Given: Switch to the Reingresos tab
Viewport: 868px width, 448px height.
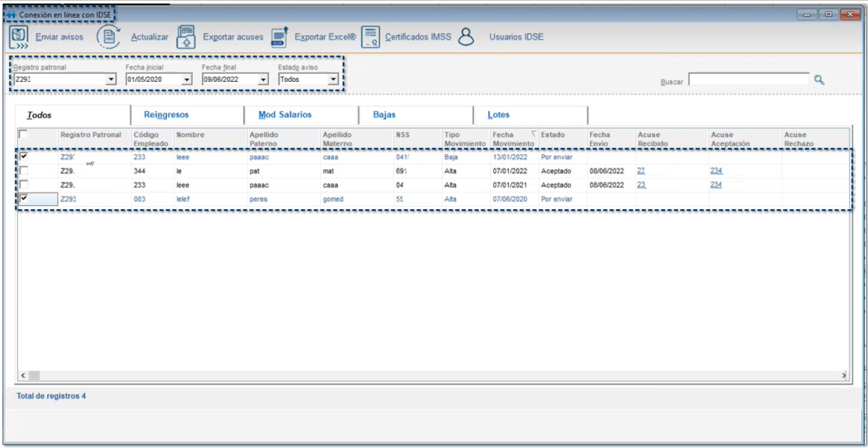Looking at the screenshot, I should coord(166,115).
